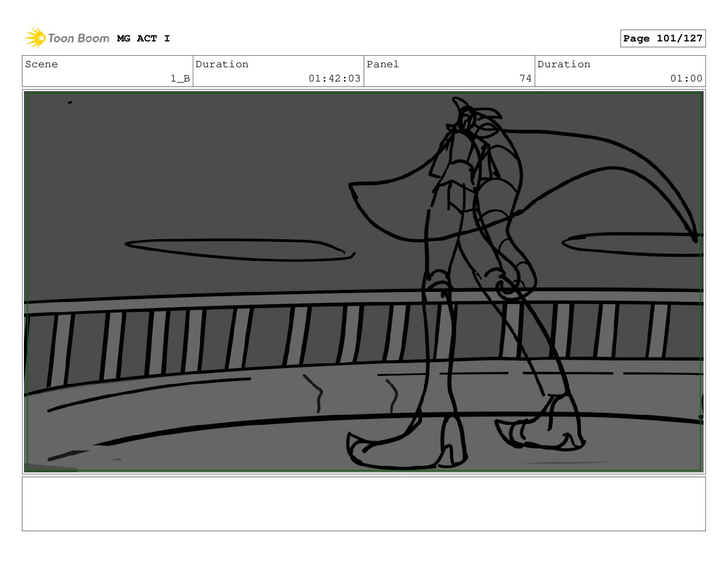
Task: Select scene value '1_B'
Action: (180, 78)
